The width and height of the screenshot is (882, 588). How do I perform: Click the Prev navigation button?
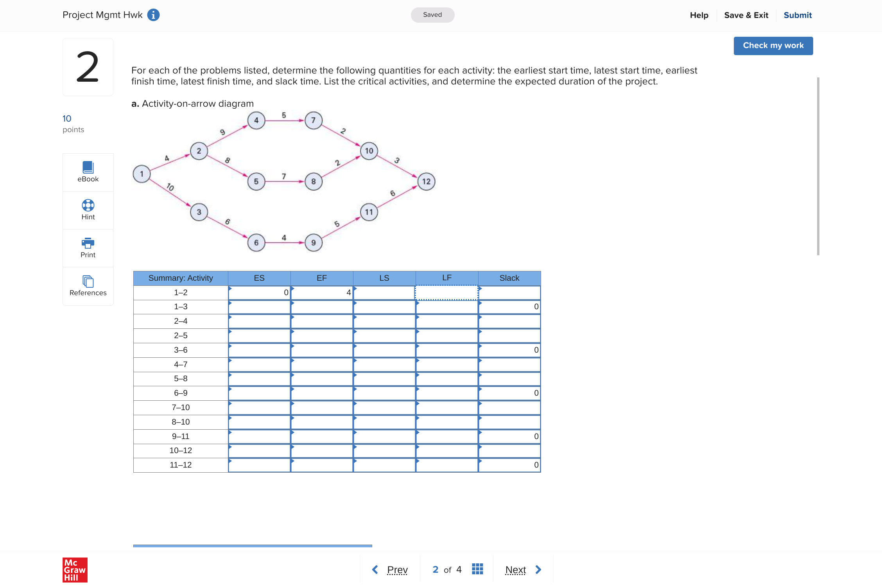397,570
